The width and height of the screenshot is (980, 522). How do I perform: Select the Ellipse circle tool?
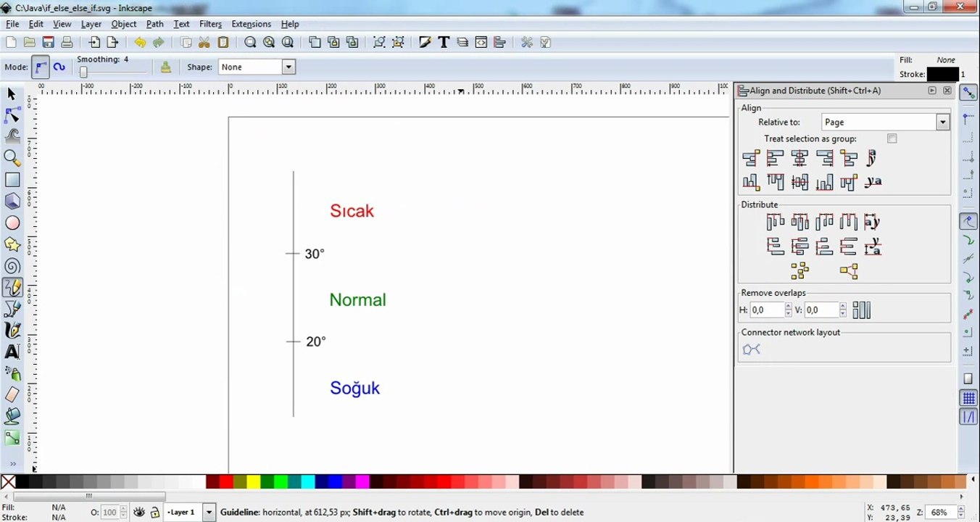[x=12, y=223]
